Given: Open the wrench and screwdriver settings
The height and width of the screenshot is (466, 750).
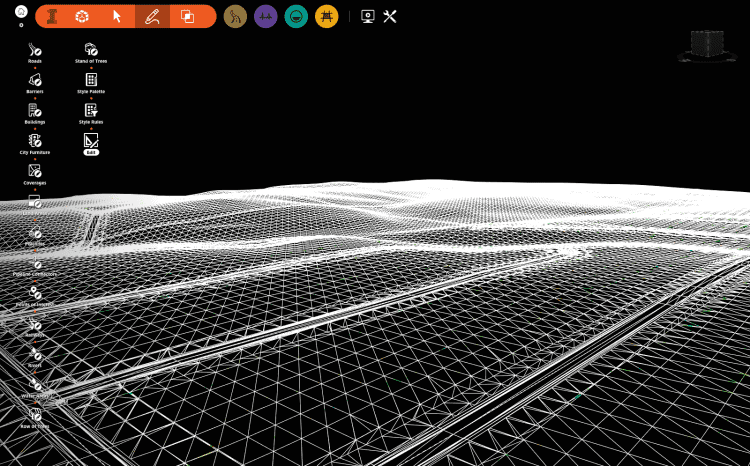Looking at the screenshot, I should tap(390, 16).
